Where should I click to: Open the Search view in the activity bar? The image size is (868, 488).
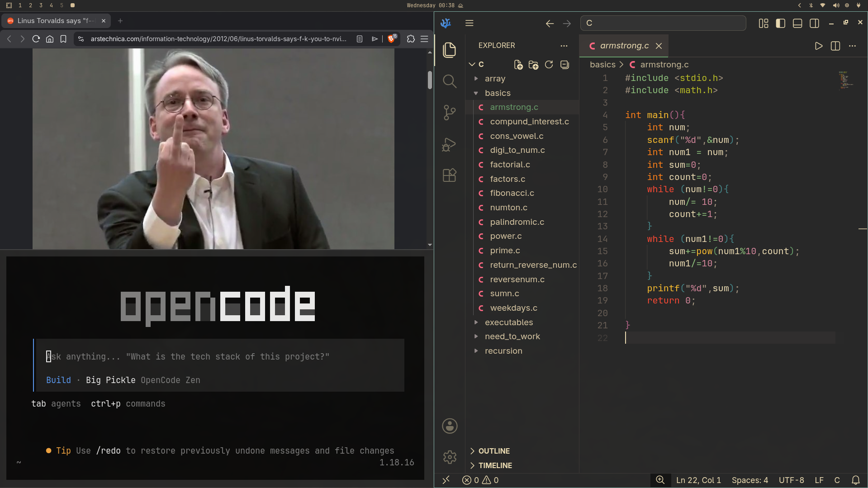(x=449, y=81)
